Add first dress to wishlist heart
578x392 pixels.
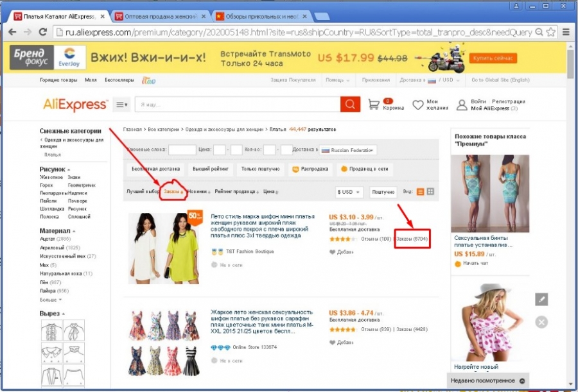pos(332,252)
